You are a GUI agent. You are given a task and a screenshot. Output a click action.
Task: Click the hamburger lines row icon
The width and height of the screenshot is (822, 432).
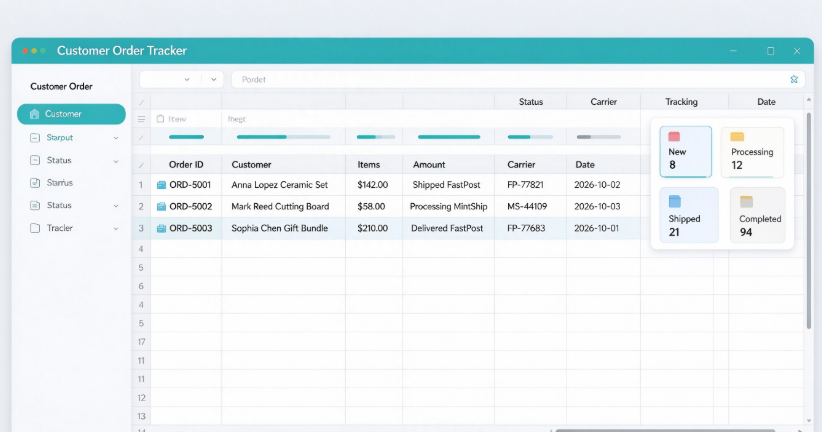(141, 119)
